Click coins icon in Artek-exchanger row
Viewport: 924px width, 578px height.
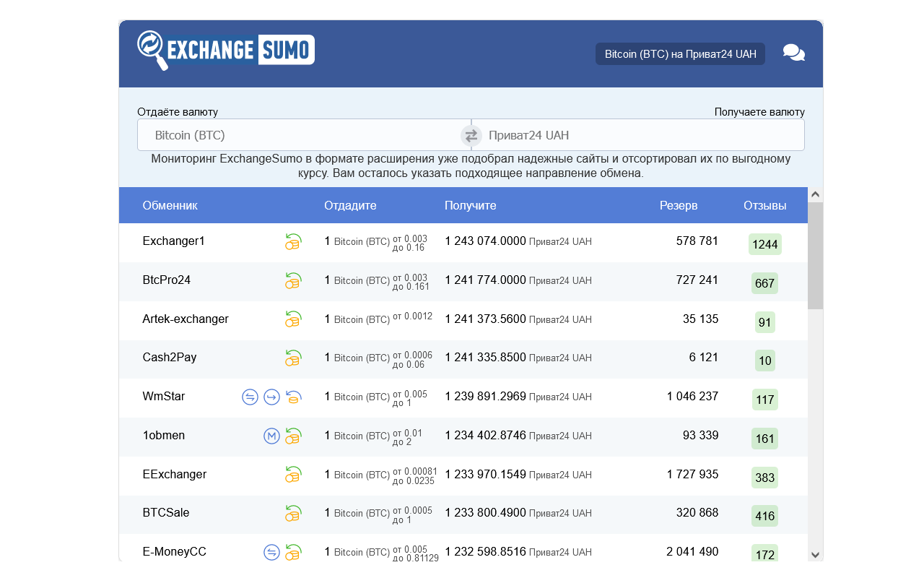click(x=293, y=319)
